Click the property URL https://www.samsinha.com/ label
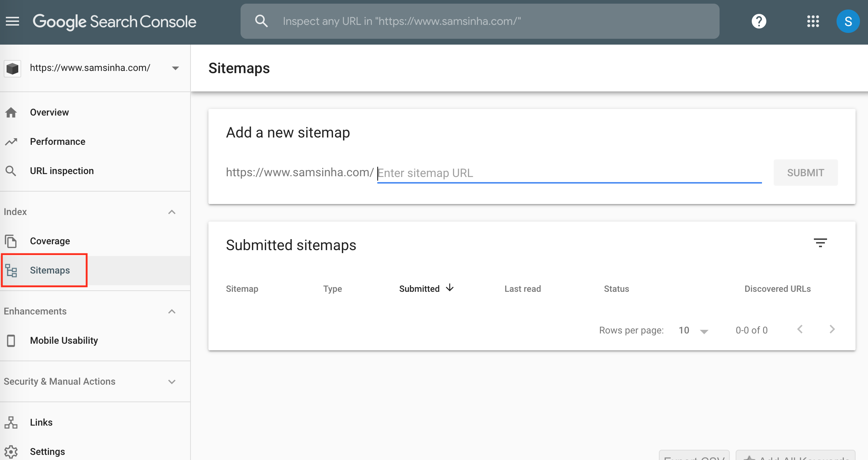 tap(90, 68)
